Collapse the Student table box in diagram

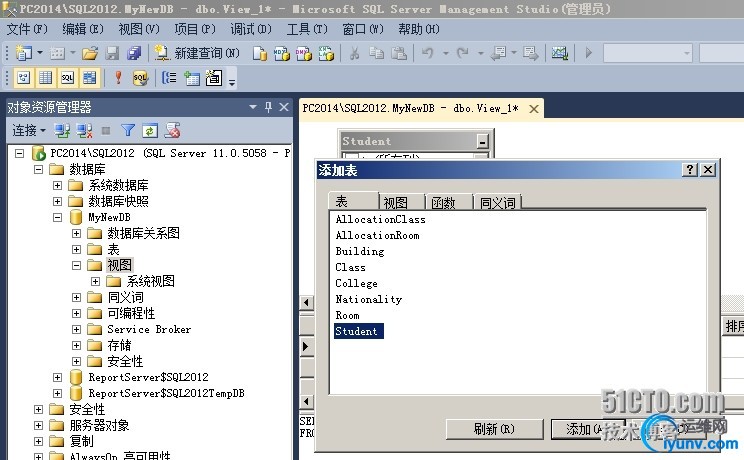pos(482,141)
